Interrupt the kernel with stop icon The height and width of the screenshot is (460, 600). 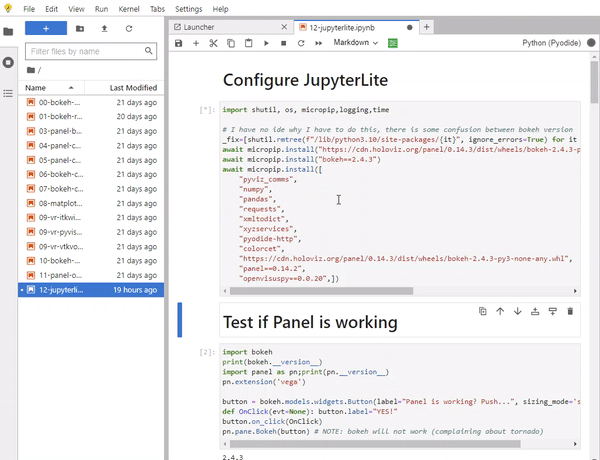(x=284, y=43)
